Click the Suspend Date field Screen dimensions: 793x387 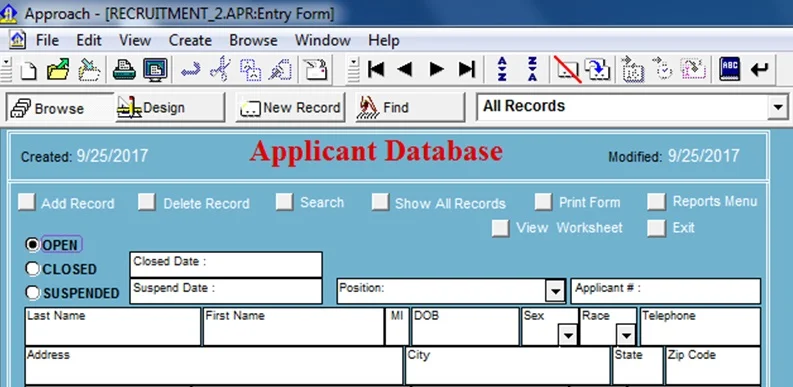pos(226,291)
